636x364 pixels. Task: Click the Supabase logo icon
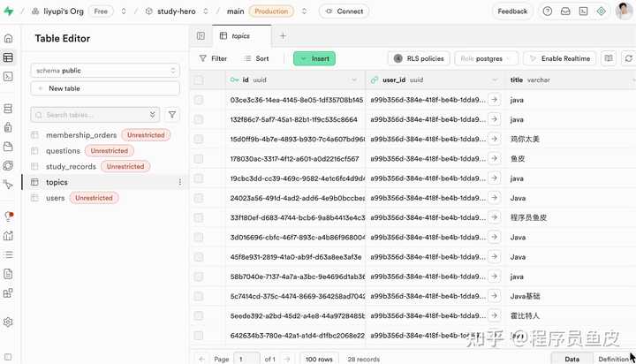coord(9,11)
